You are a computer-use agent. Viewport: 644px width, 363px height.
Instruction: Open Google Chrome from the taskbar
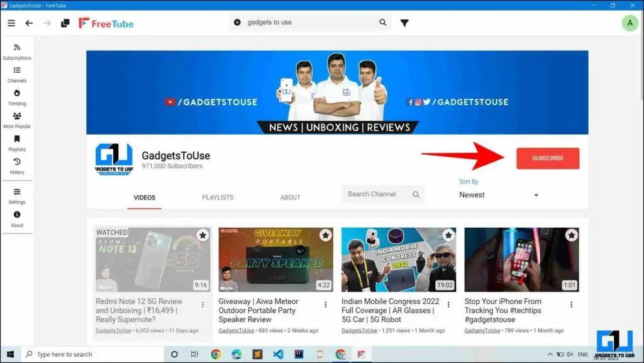(216, 354)
